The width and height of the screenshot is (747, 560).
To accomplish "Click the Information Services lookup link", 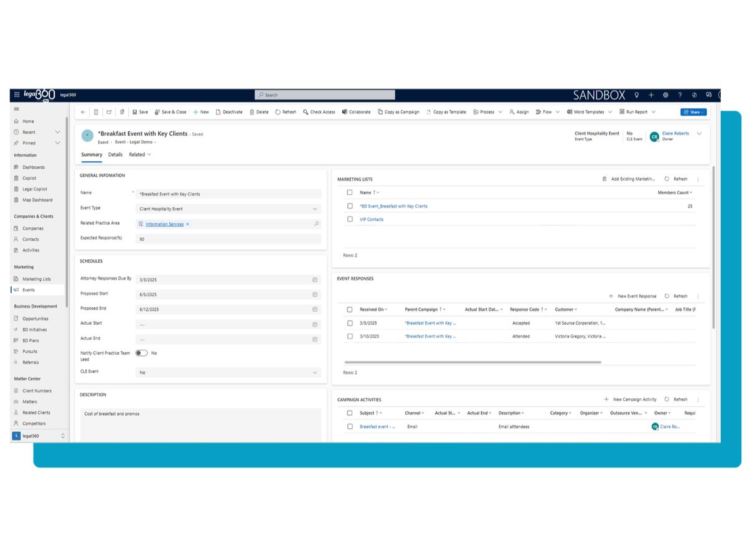I will [x=165, y=224].
